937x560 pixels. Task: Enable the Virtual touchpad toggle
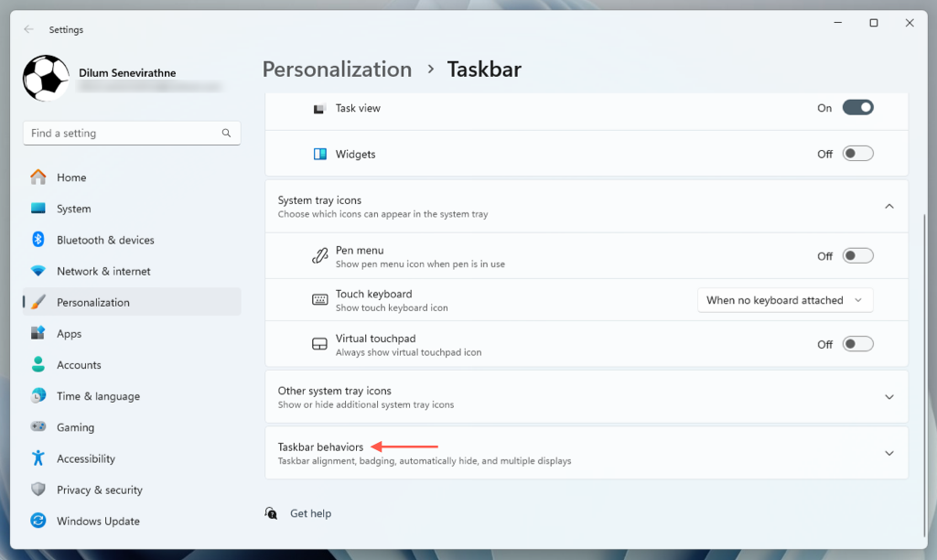coord(857,344)
